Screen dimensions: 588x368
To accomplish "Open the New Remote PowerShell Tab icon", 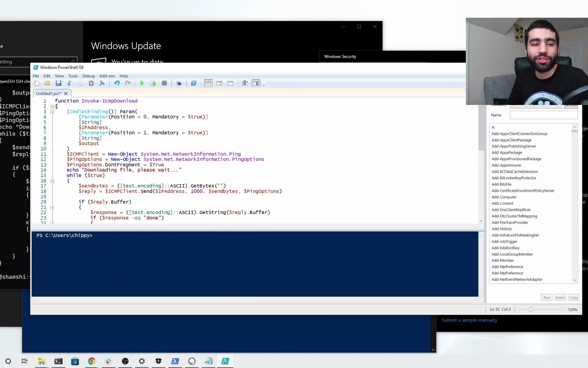I will coord(179,83).
